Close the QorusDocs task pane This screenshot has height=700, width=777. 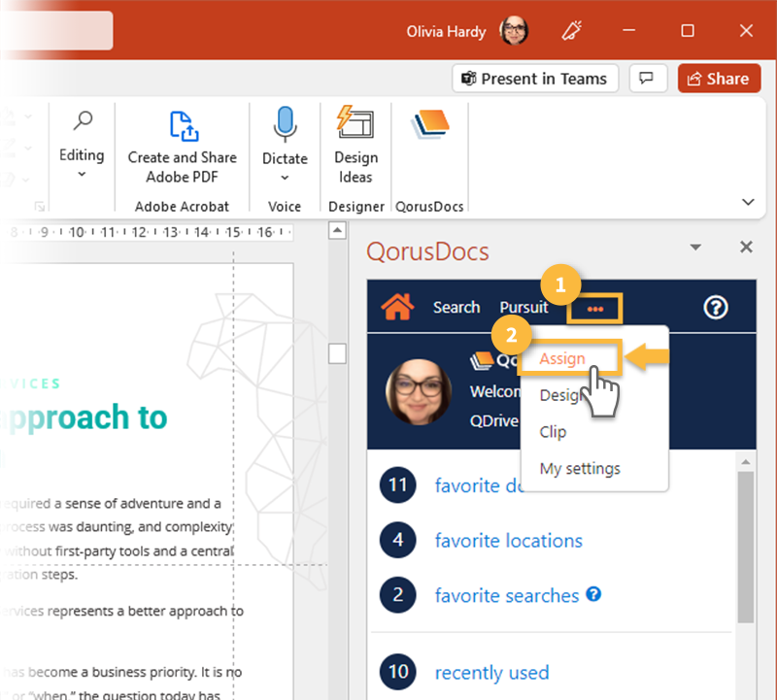[x=746, y=247]
